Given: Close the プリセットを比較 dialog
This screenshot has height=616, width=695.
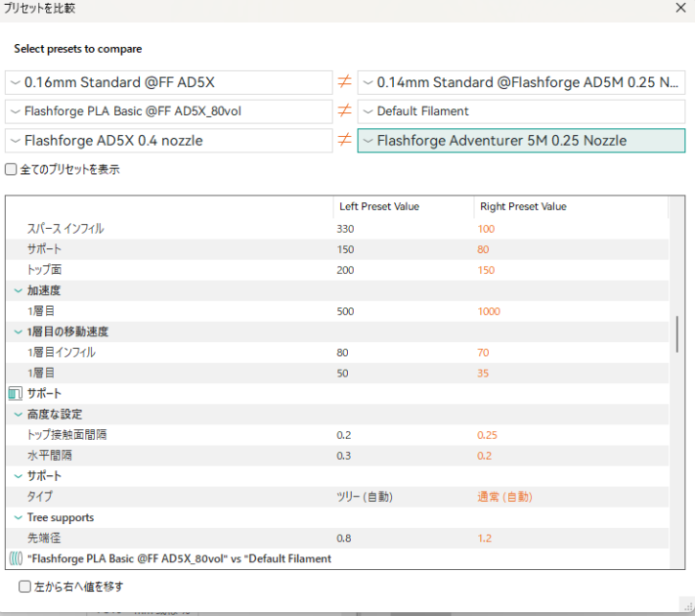Looking at the screenshot, I should (680, 9).
